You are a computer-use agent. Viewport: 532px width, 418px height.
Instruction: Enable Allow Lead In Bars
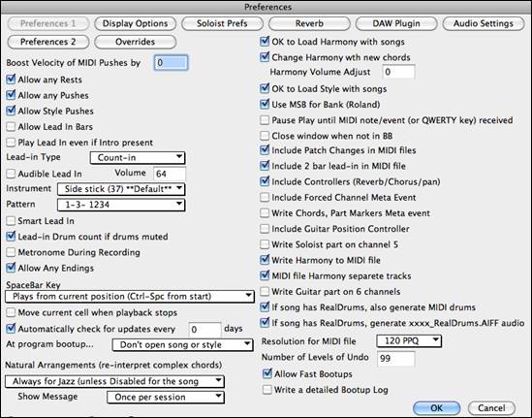tap(11, 127)
